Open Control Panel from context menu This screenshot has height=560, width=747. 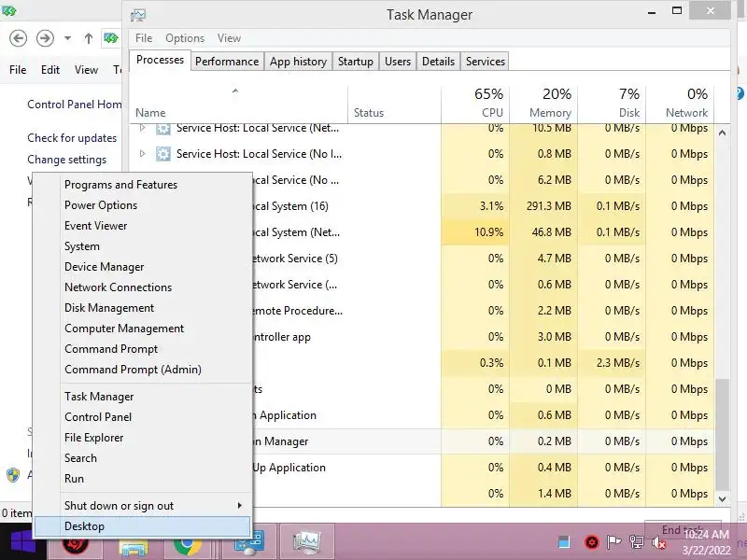tap(98, 416)
